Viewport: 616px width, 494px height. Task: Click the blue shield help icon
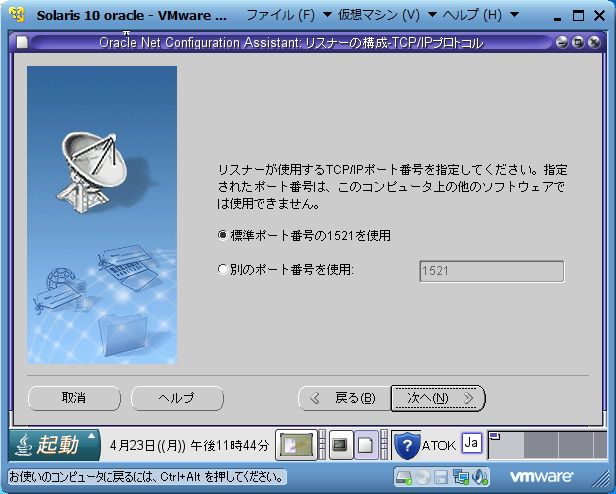(x=407, y=446)
